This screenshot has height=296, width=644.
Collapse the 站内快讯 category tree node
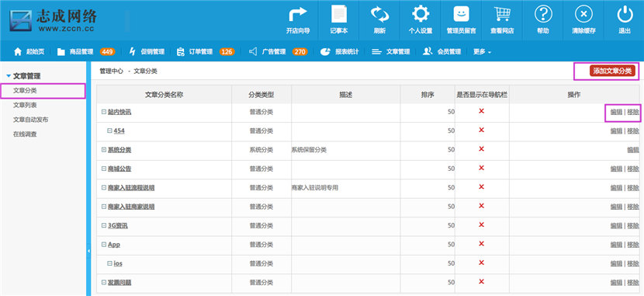(x=104, y=112)
